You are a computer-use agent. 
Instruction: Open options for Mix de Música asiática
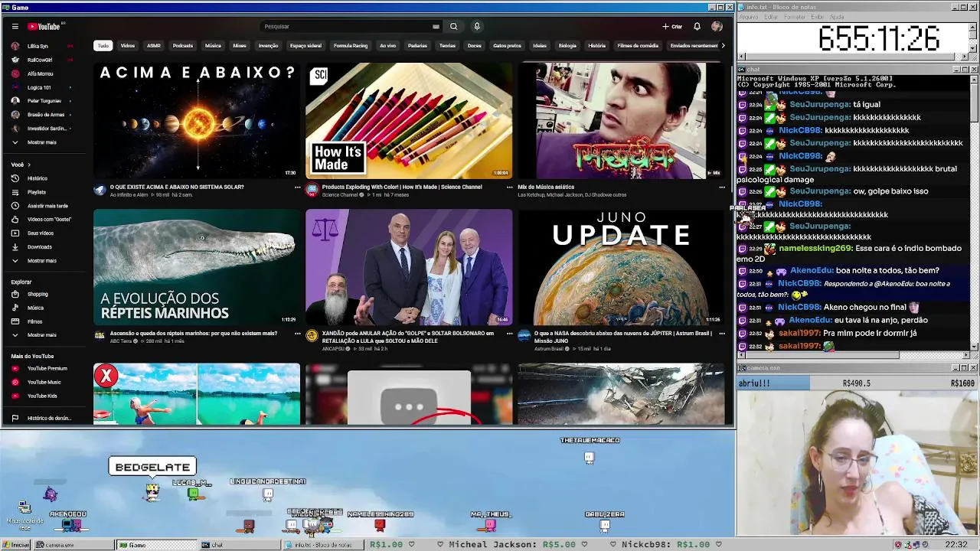click(721, 187)
